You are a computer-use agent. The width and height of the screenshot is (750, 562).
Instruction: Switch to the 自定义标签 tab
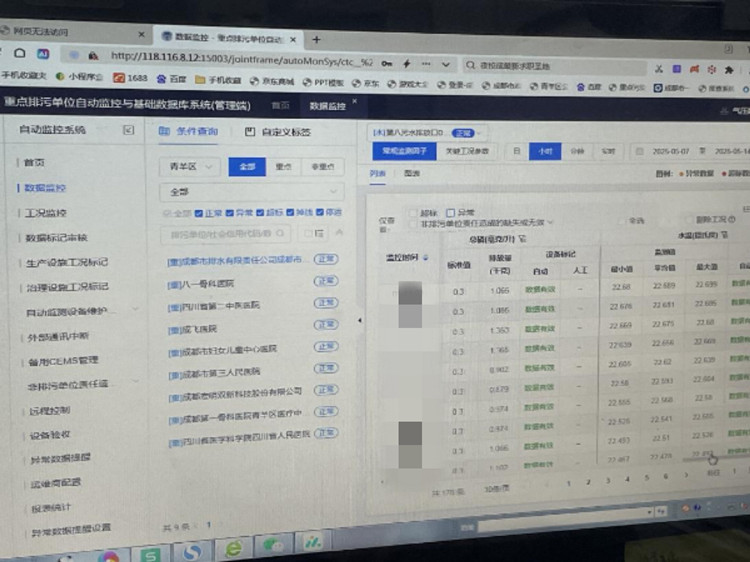point(280,132)
